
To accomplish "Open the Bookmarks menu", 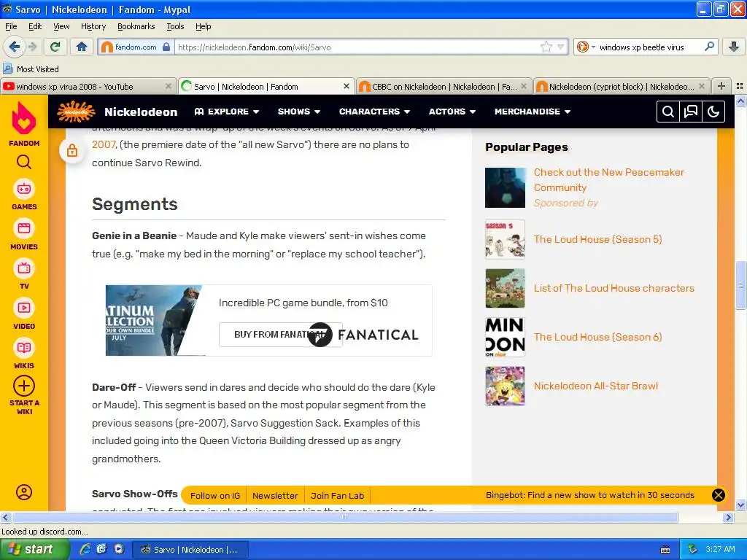I will (x=136, y=26).
